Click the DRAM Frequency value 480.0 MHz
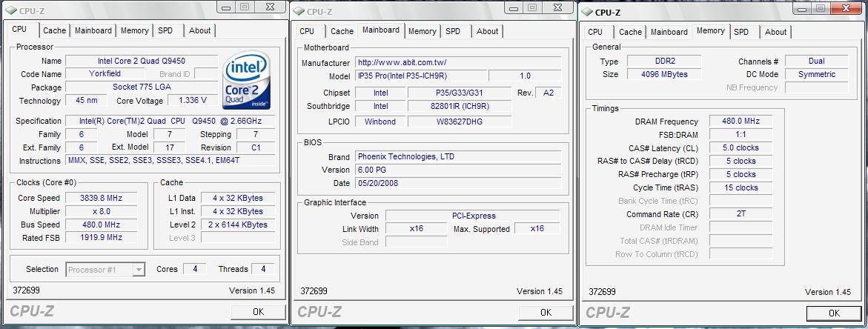868x329 pixels. 741,121
